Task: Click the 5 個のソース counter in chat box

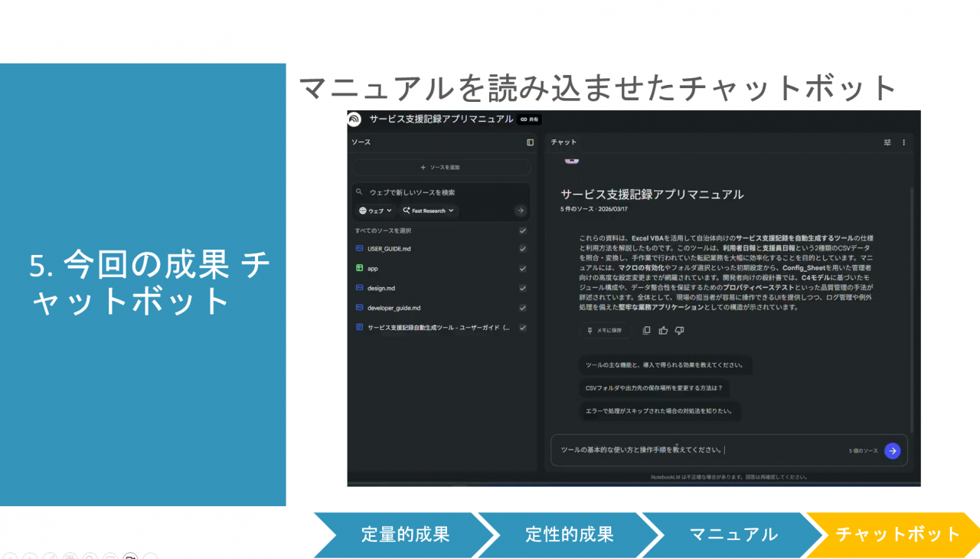Action: click(x=863, y=451)
